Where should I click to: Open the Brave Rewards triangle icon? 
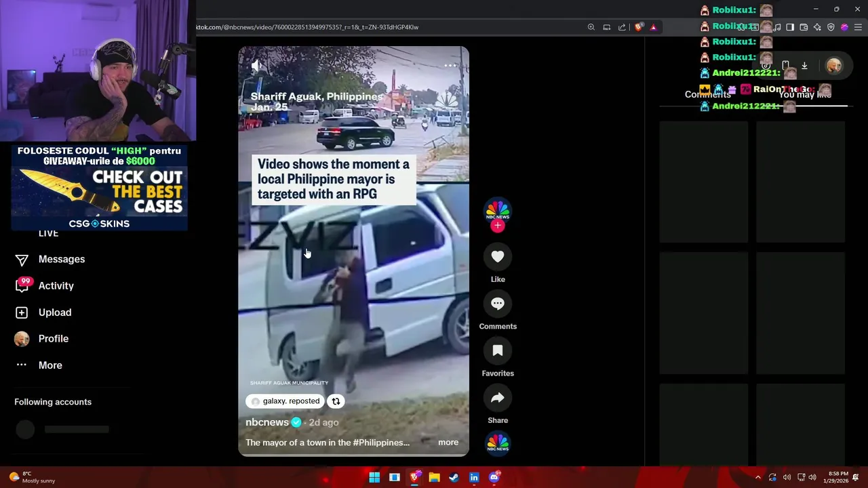tap(653, 27)
